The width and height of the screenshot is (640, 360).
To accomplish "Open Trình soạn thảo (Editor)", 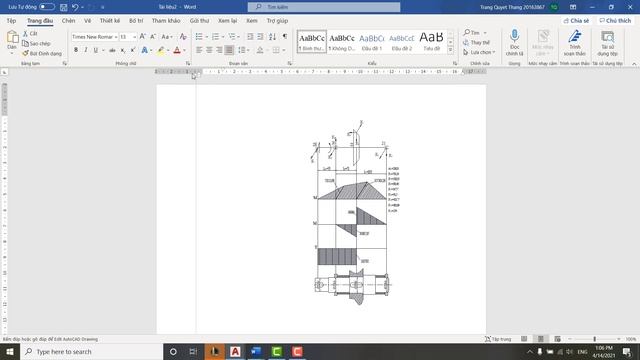I will tap(574, 42).
